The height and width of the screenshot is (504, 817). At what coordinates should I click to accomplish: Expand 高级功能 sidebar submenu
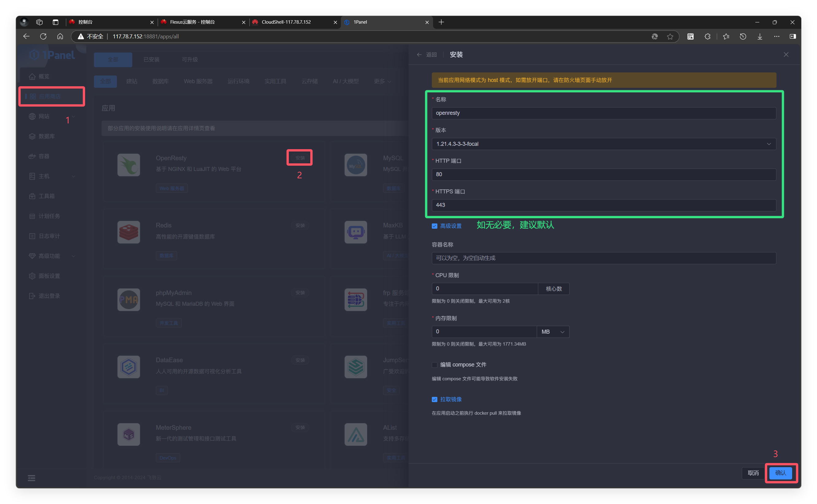tap(74, 256)
